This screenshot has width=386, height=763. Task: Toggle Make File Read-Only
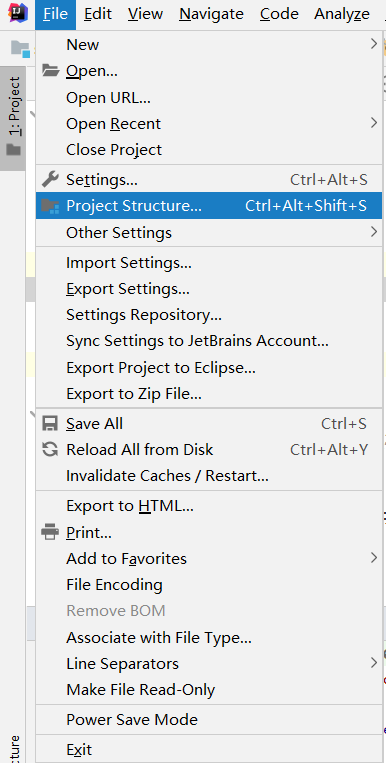click(x=209, y=690)
